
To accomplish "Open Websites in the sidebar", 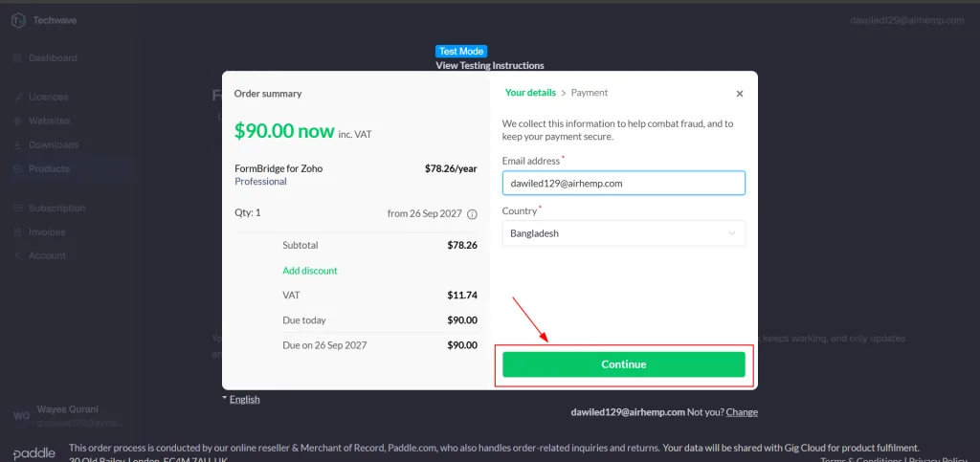I will 50,121.
